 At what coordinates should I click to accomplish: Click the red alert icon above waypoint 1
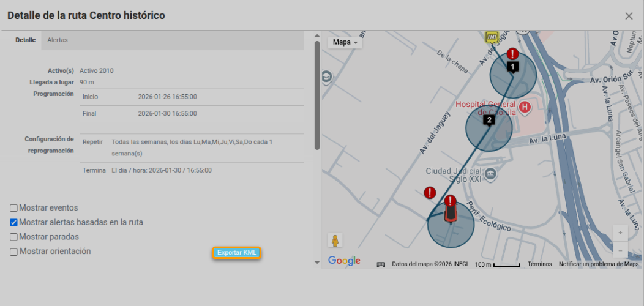pyautogui.click(x=512, y=54)
